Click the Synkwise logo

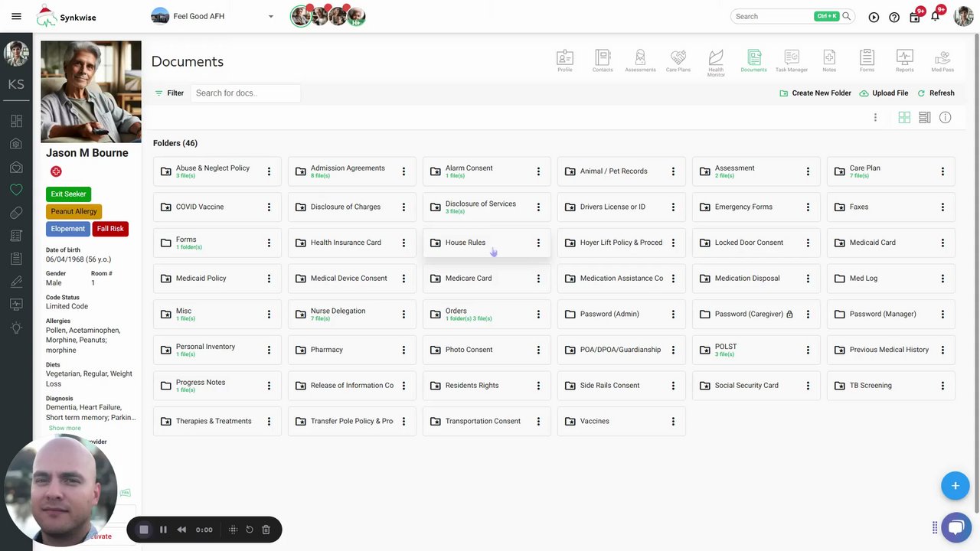pyautogui.click(x=67, y=16)
